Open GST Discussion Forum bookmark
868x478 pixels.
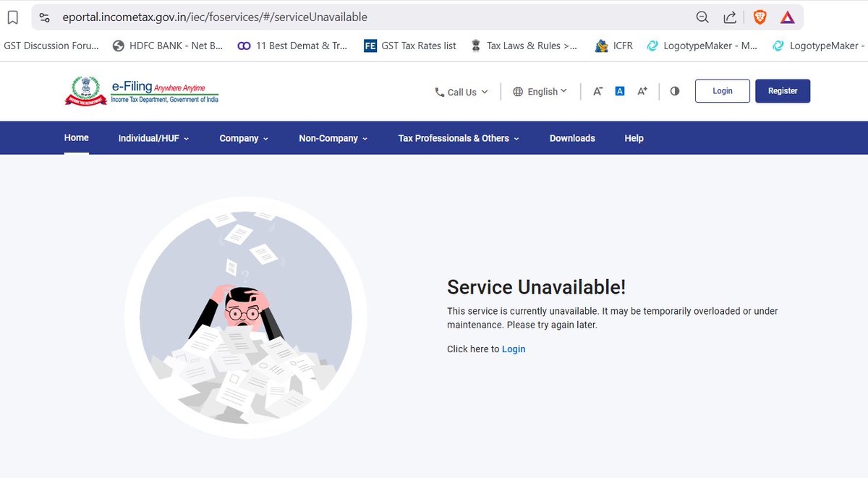(x=51, y=46)
